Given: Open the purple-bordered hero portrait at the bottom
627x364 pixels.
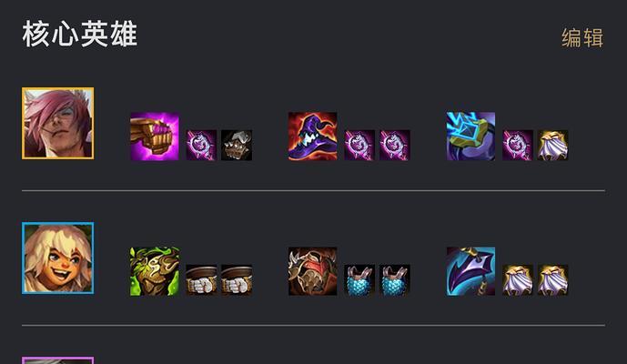Looking at the screenshot, I should [x=58, y=360].
